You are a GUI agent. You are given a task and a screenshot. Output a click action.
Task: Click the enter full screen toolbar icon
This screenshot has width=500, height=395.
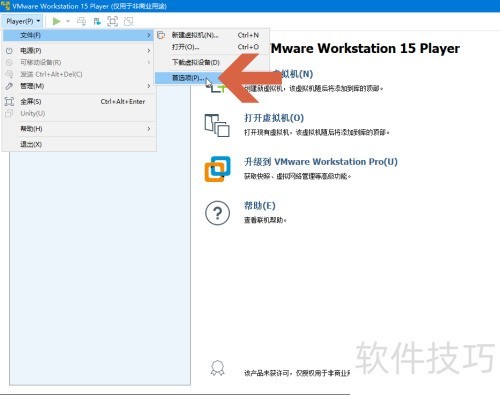click(x=113, y=22)
